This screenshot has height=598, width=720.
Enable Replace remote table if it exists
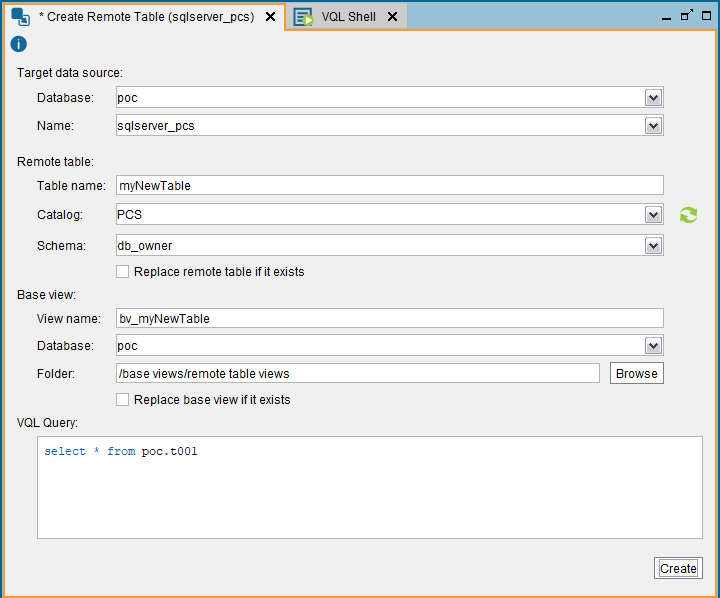coord(122,271)
